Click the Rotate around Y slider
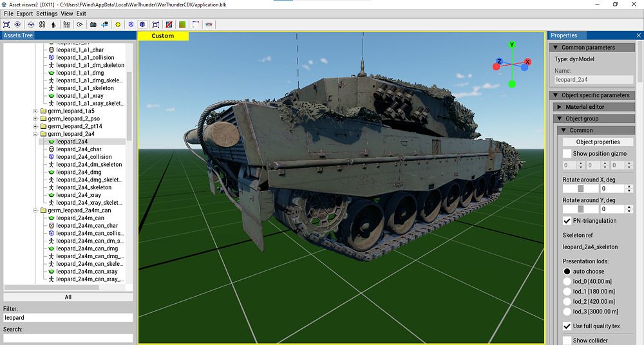 (580, 209)
